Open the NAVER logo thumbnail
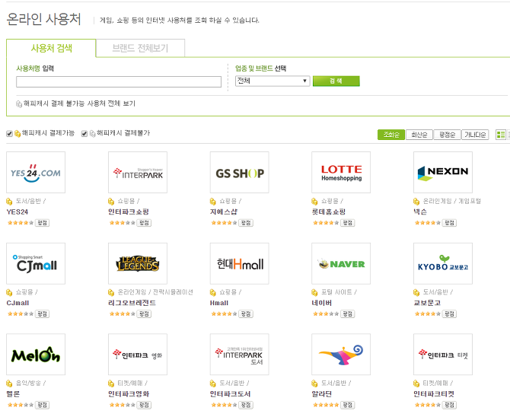This screenshot has width=510, height=420. point(341,263)
